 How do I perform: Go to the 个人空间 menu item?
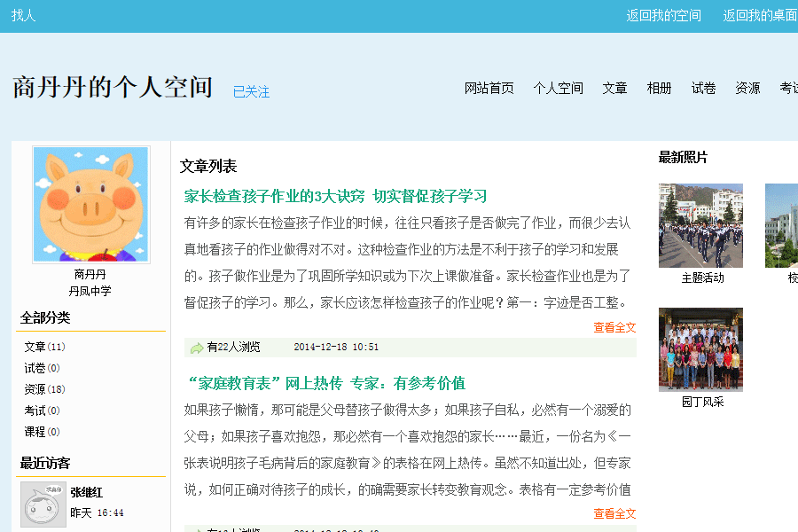(558, 88)
